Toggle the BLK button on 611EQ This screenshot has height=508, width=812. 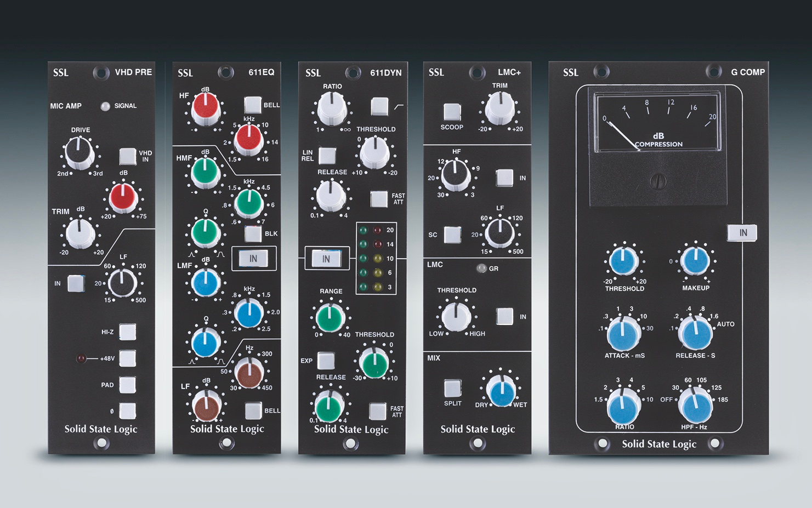(x=253, y=233)
